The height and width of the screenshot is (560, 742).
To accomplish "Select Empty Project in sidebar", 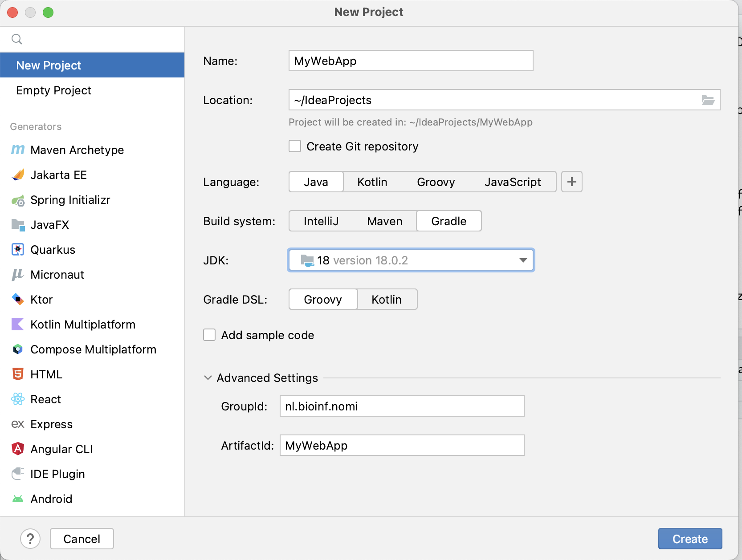I will [92, 90].
